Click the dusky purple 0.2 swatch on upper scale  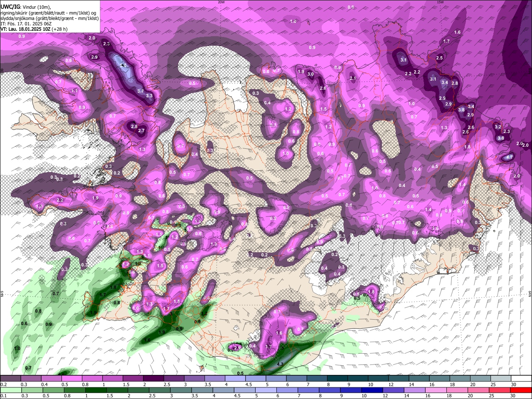coord(10,378)
